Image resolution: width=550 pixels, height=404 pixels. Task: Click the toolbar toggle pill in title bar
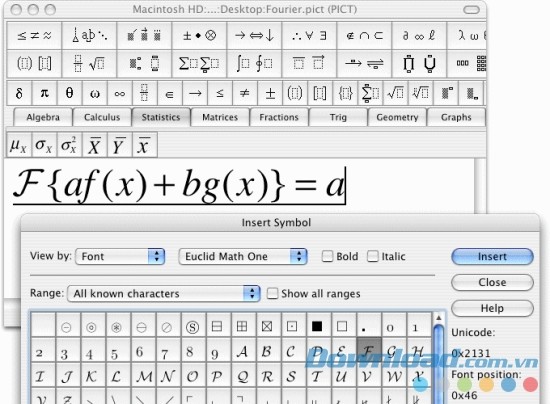tap(471, 9)
